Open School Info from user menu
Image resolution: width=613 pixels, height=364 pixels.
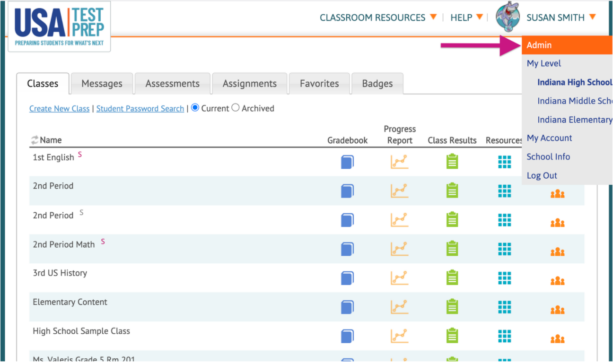coord(548,156)
